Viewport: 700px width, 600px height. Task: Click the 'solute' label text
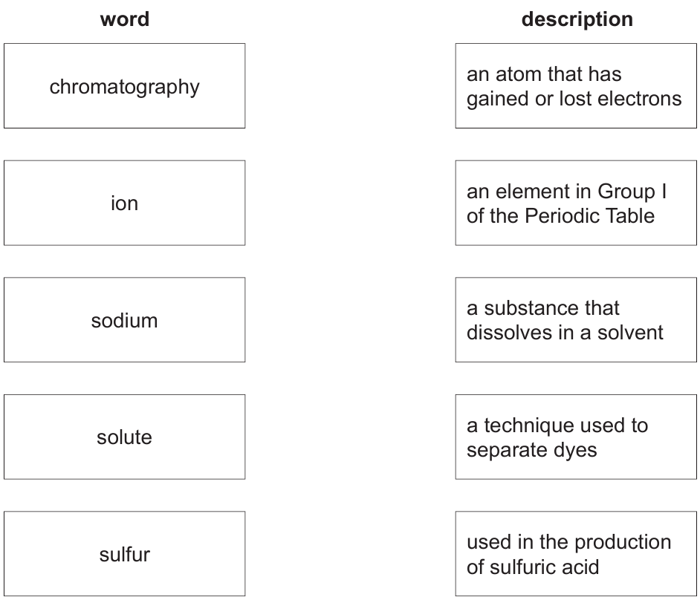pos(125,437)
